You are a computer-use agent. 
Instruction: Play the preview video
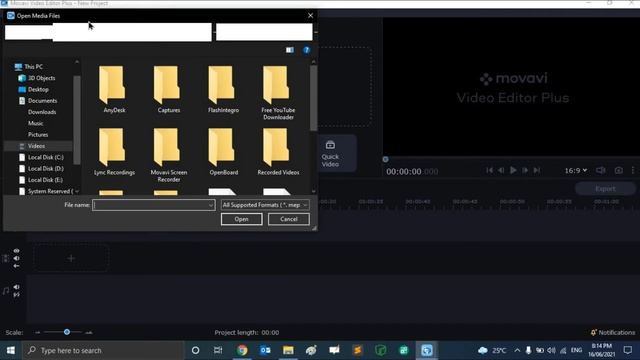tap(513, 170)
